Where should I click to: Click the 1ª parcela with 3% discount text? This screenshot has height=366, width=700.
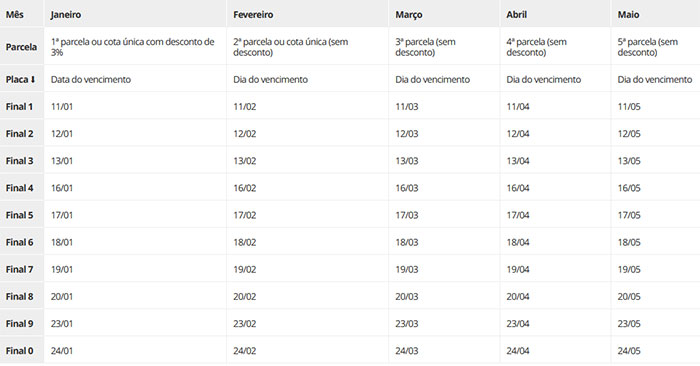click(x=133, y=47)
